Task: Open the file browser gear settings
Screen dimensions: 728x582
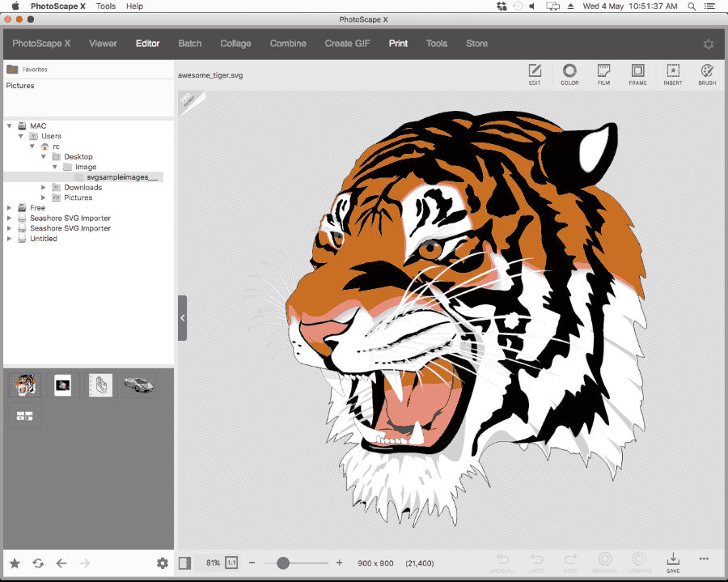Action: (163, 563)
